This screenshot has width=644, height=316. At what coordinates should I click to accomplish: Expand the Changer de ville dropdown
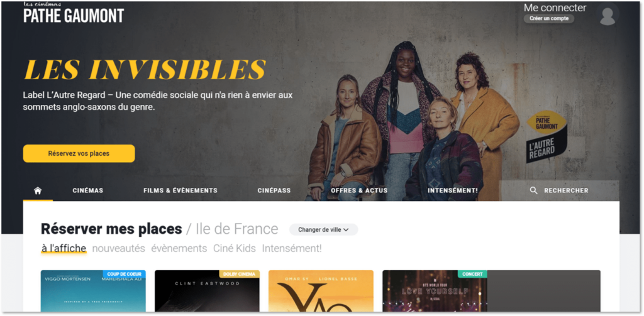323,230
